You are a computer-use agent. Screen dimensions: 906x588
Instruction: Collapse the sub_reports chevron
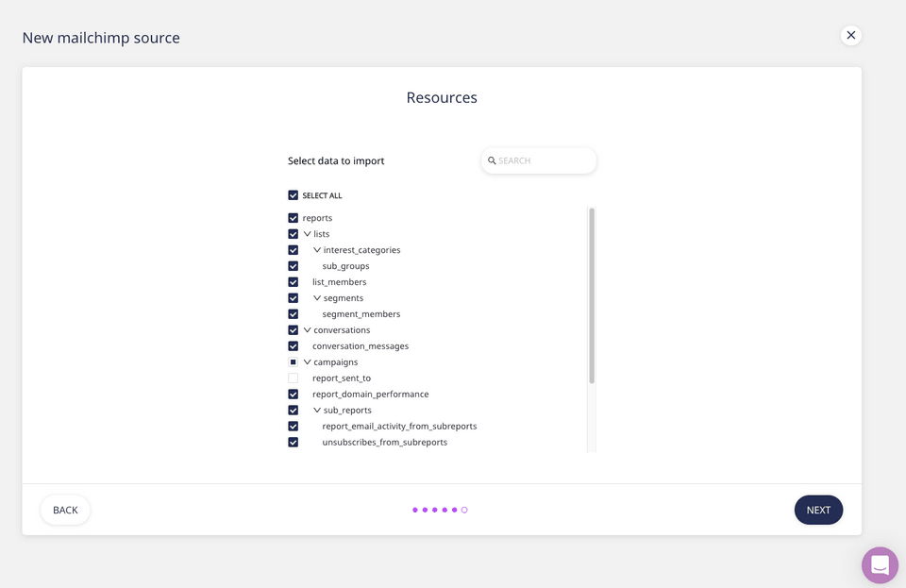pyautogui.click(x=317, y=411)
